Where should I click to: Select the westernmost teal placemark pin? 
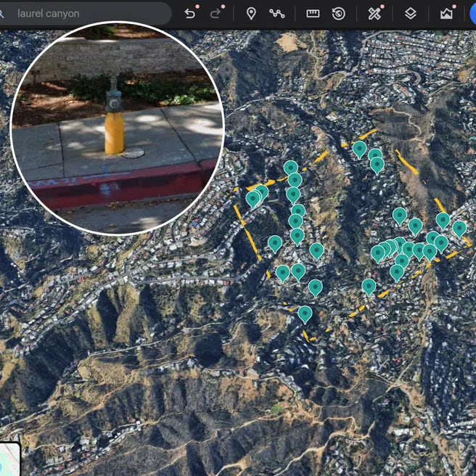pos(253,197)
